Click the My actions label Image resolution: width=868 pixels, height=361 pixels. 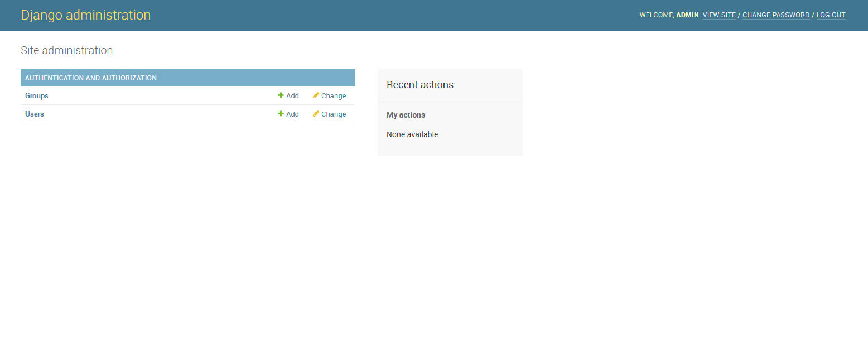click(x=406, y=115)
